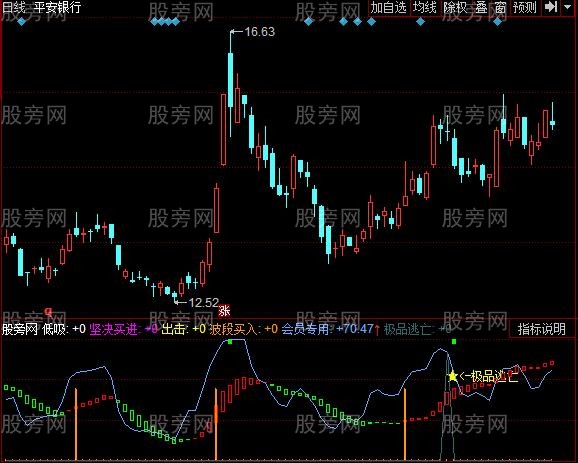Click the 日线 daily period label
The width and height of the screenshot is (578, 463).
coord(14,7)
